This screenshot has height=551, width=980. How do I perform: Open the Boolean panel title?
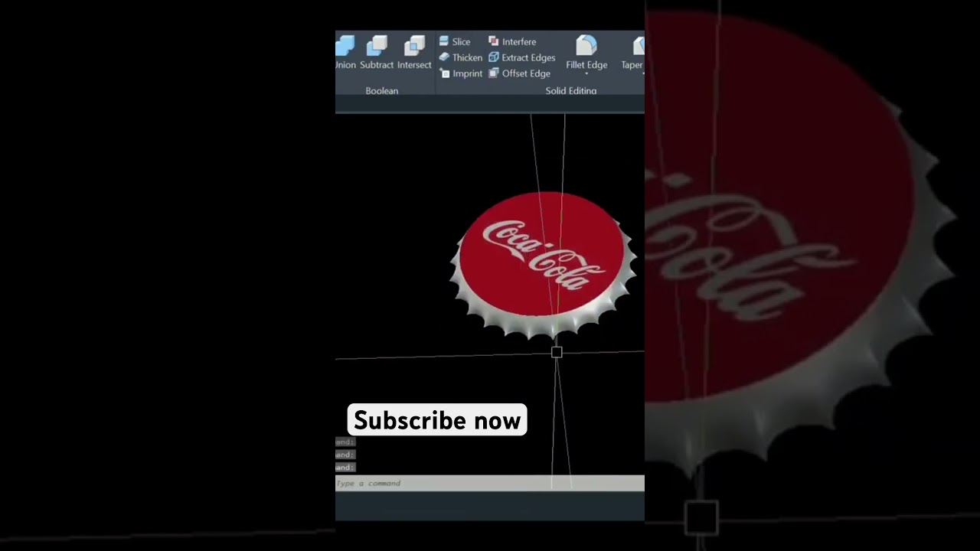point(381,90)
